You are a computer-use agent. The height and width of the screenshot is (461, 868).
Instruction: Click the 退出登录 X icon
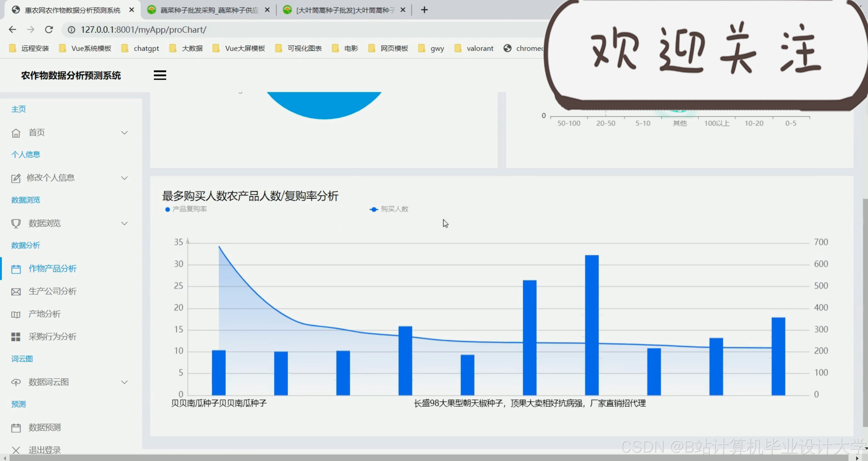16,450
